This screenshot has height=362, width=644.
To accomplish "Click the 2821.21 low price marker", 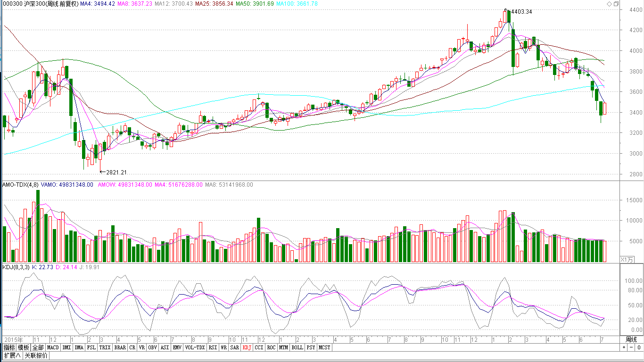I will point(116,173).
